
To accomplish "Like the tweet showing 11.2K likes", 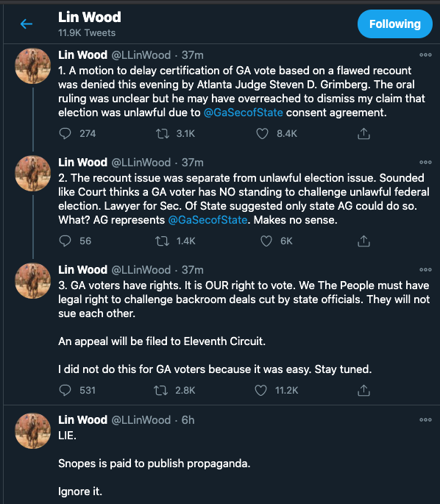I will (260, 390).
